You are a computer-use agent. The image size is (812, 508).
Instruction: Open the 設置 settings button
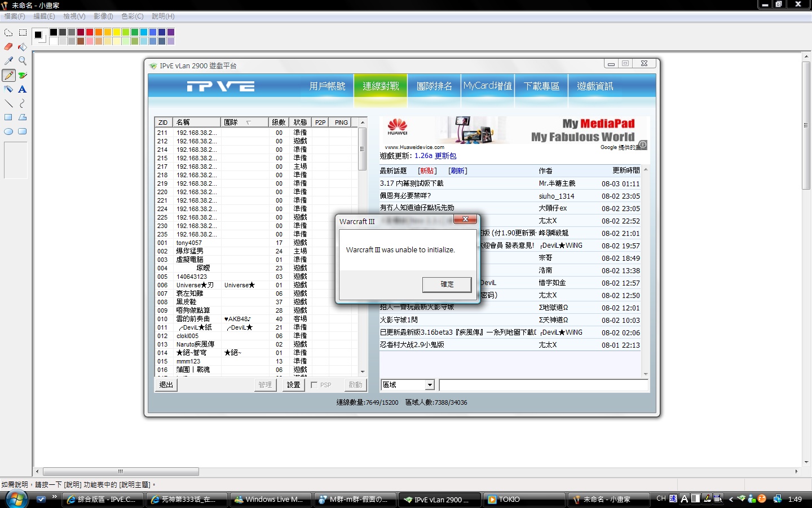coord(293,385)
